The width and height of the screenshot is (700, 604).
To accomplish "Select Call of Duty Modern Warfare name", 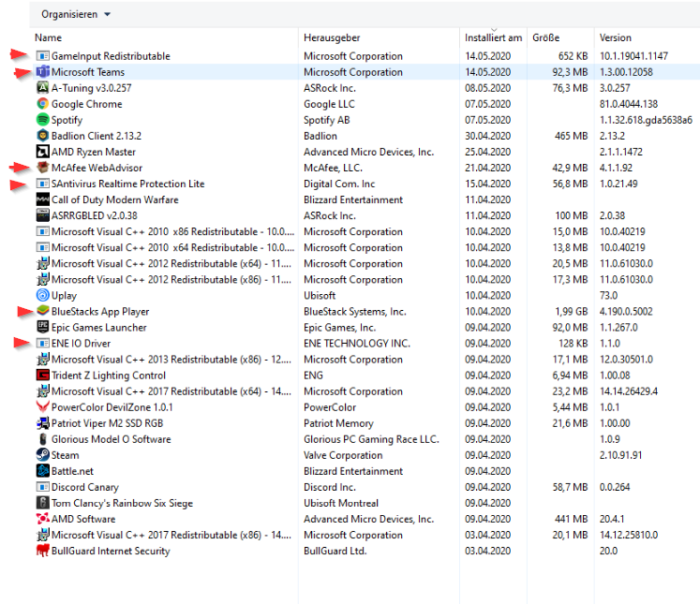I will click(x=114, y=199).
